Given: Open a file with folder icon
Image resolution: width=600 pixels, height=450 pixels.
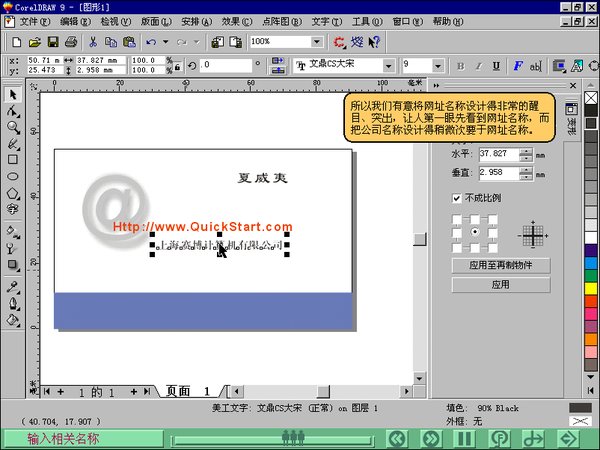Looking at the screenshot, I should coord(34,42).
